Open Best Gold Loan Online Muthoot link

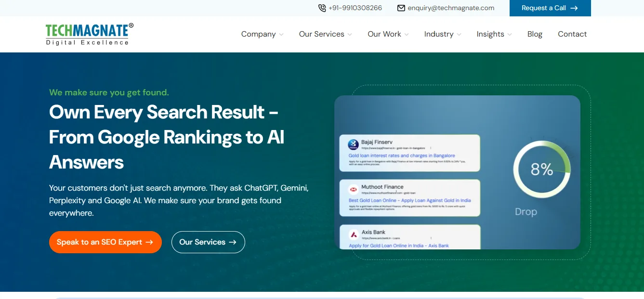409,200
